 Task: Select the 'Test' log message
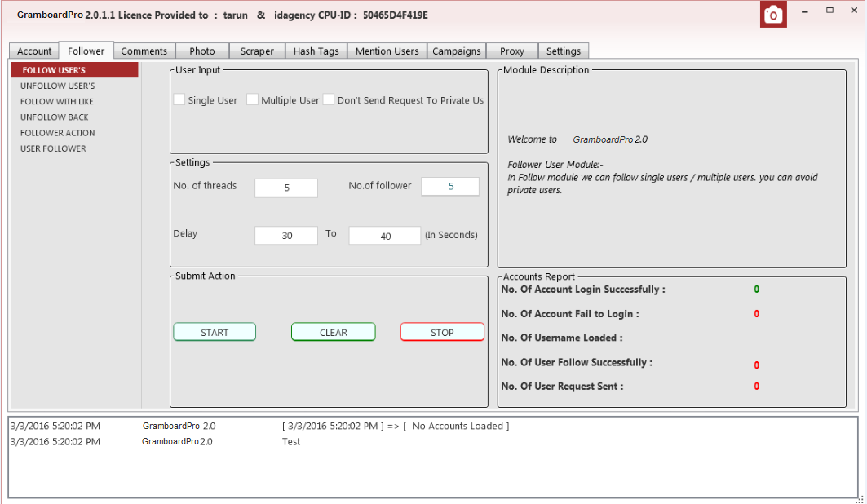[291, 441]
